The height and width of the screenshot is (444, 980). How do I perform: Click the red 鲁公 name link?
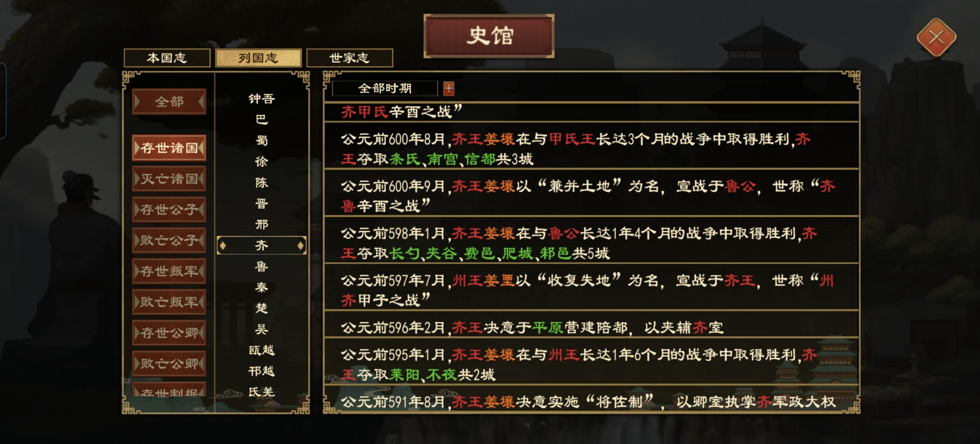pyautogui.click(x=740, y=186)
